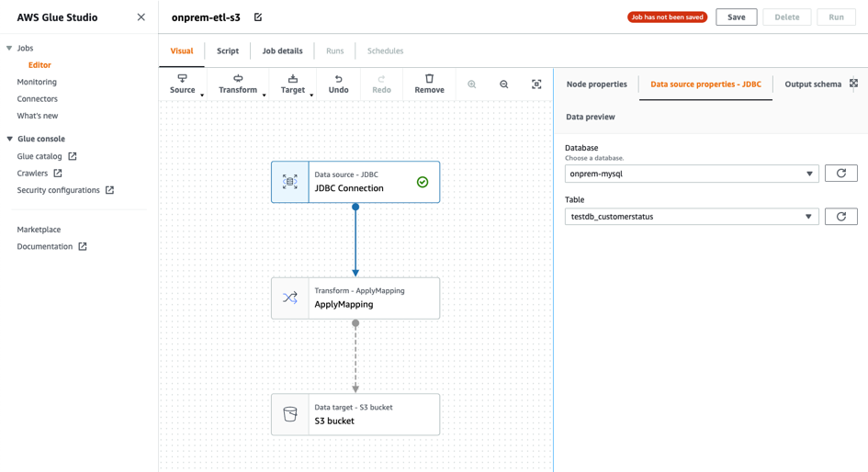Click the 'Job has not been saved' badge
868x472 pixels.
point(667,17)
